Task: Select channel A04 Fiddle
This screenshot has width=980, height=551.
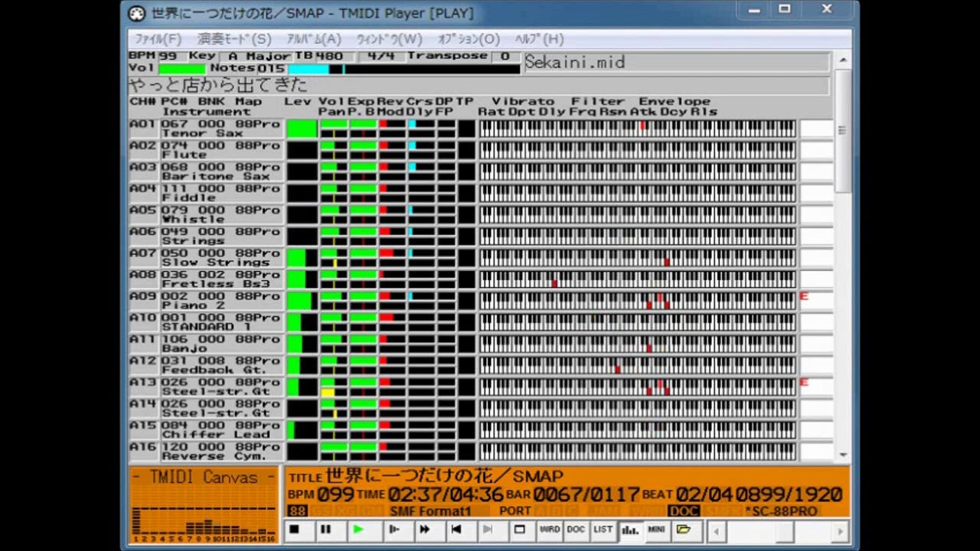Action: [x=205, y=193]
